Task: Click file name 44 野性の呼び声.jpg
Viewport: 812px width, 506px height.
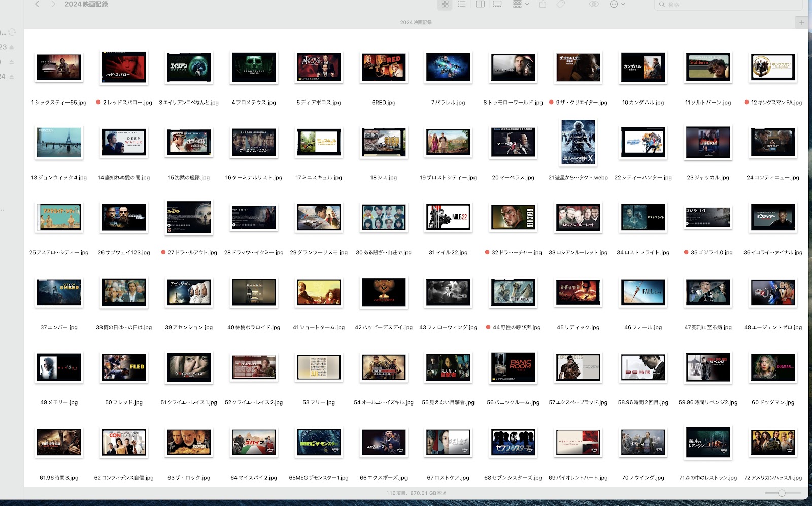Action: [517, 328]
